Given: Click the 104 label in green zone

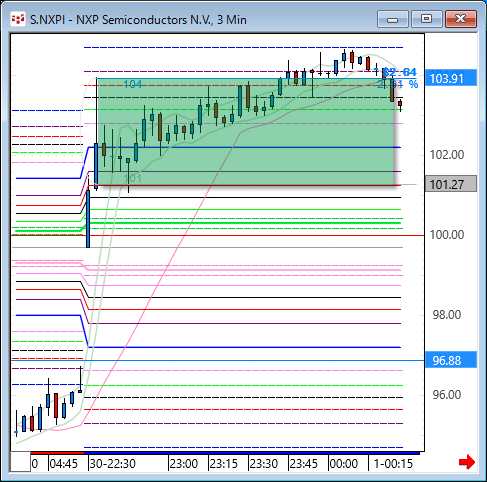Looking at the screenshot, I should (132, 84).
